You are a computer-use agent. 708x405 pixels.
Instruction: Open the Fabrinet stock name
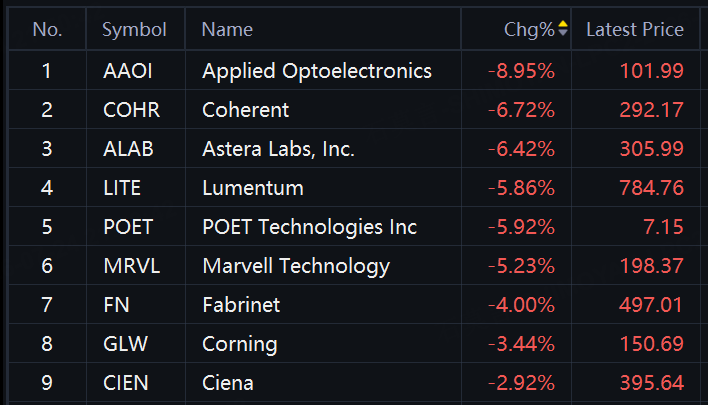(241, 305)
